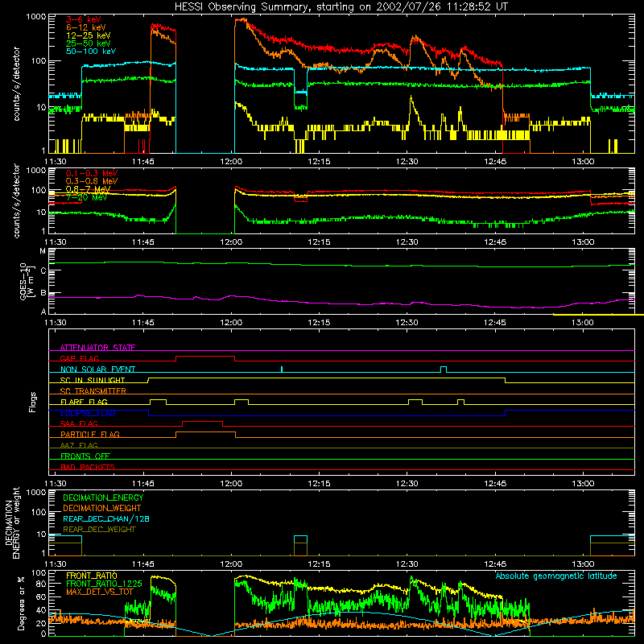Click the MAX_DET_VS_TOT legend label

100,592
